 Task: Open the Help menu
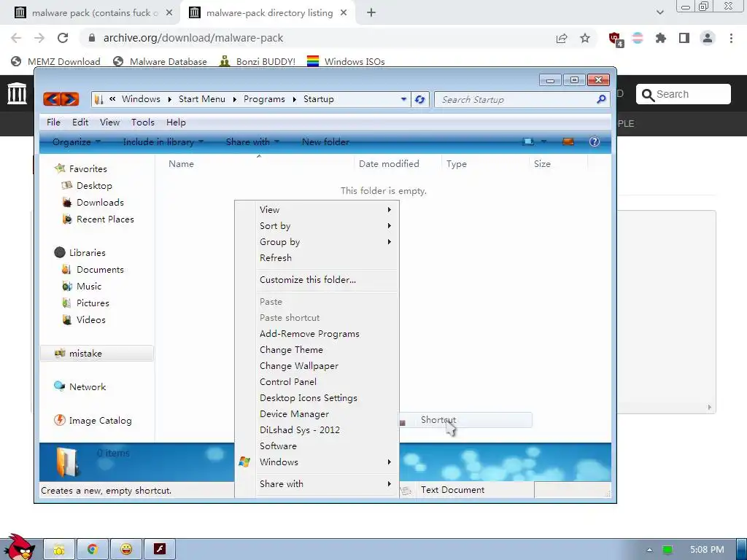tap(176, 122)
